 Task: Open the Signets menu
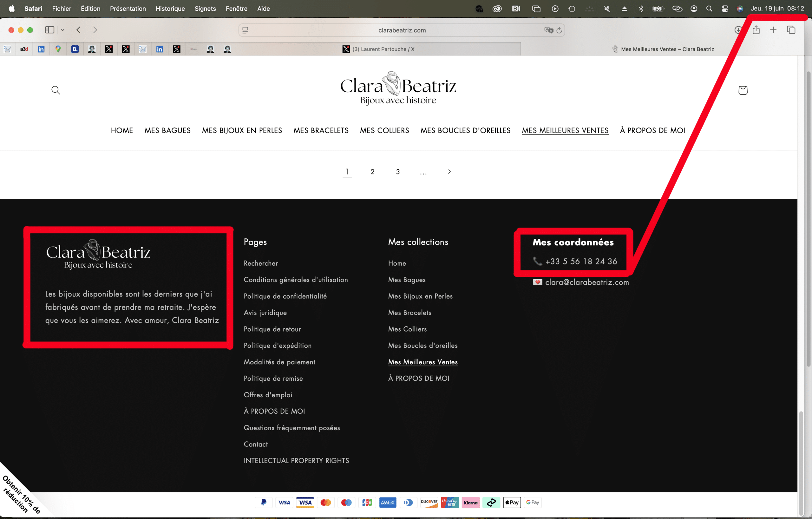click(x=205, y=9)
